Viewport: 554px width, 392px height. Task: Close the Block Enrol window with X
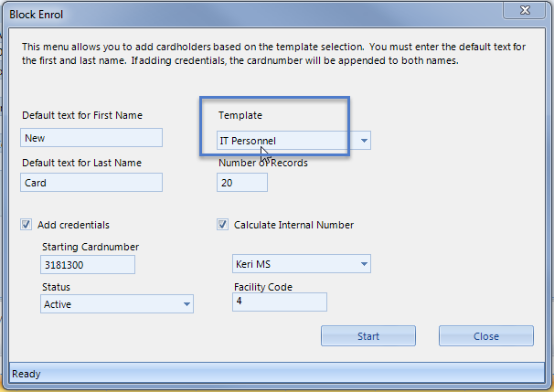pos(525,10)
